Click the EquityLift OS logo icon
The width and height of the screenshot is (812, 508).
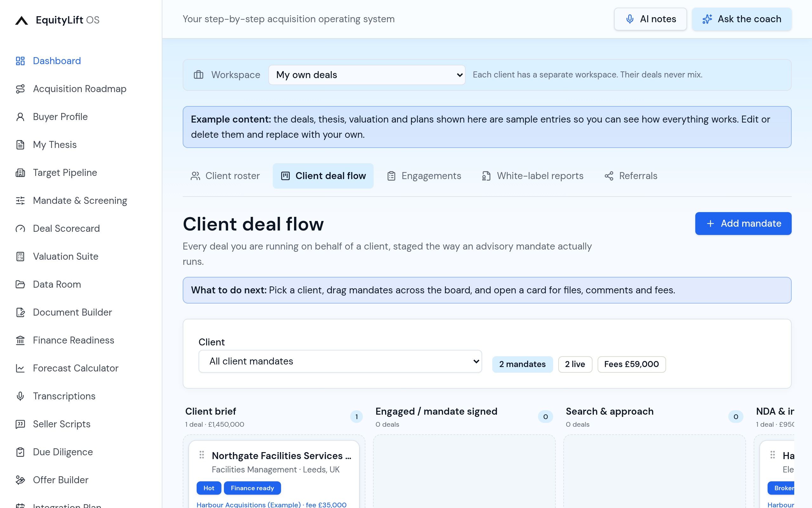[22, 20]
